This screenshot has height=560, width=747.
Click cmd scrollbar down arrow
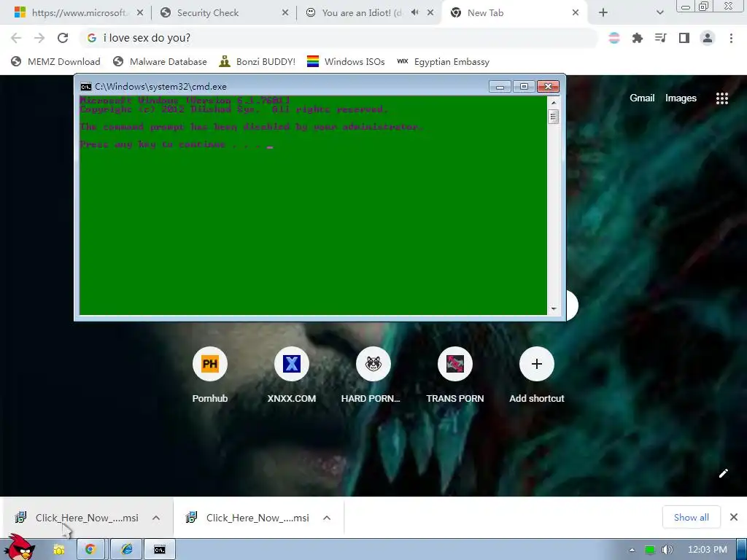pyautogui.click(x=554, y=309)
